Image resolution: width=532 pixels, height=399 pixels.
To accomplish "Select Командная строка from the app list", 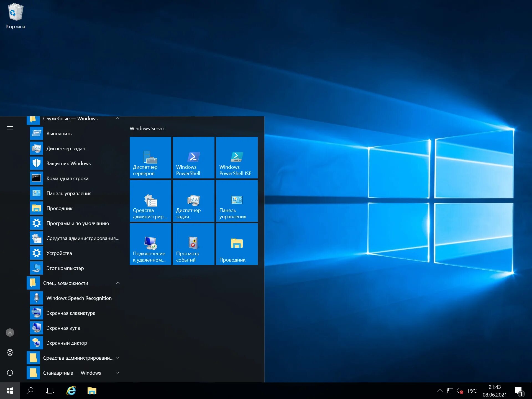I will click(67, 178).
